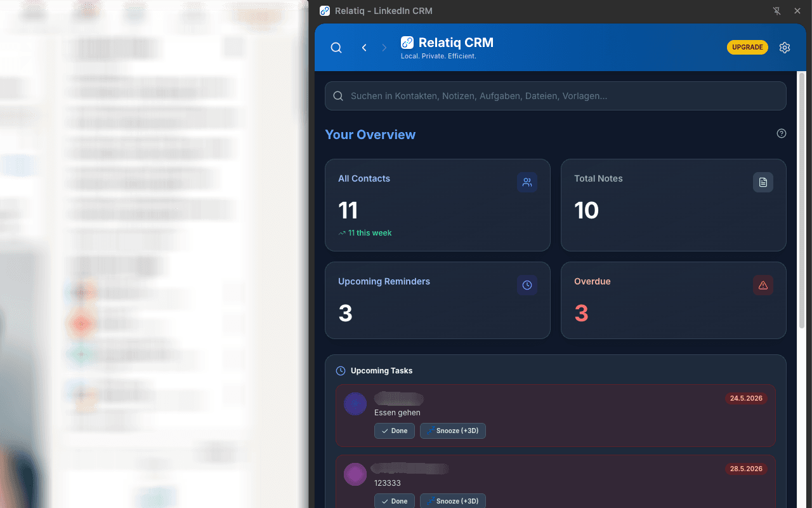Click the notes document icon
The height and width of the screenshot is (508, 812).
(x=763, y=182)
